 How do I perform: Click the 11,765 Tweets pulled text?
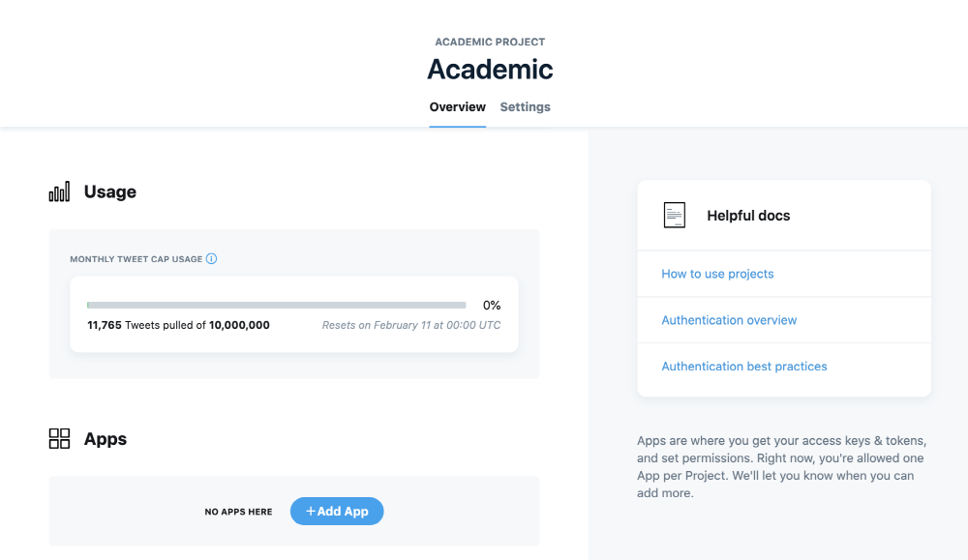tap(178, 325)
